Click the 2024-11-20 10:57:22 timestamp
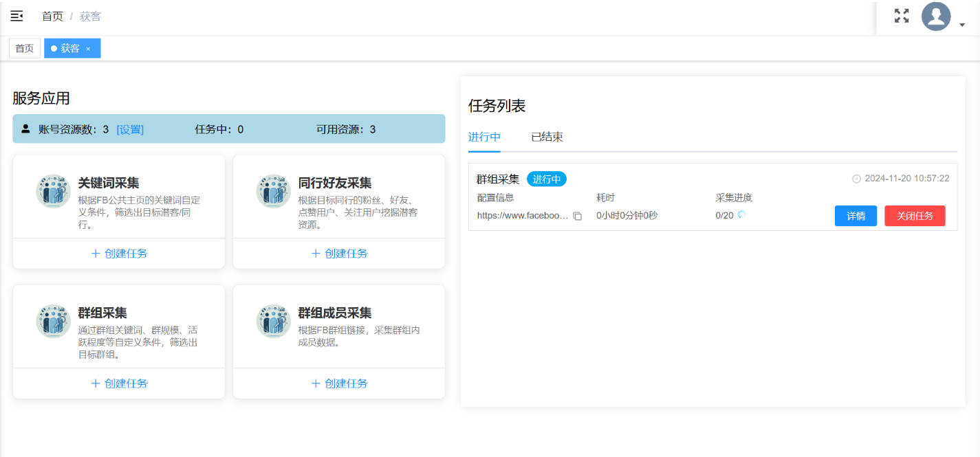980x457 pixels. 907,179
